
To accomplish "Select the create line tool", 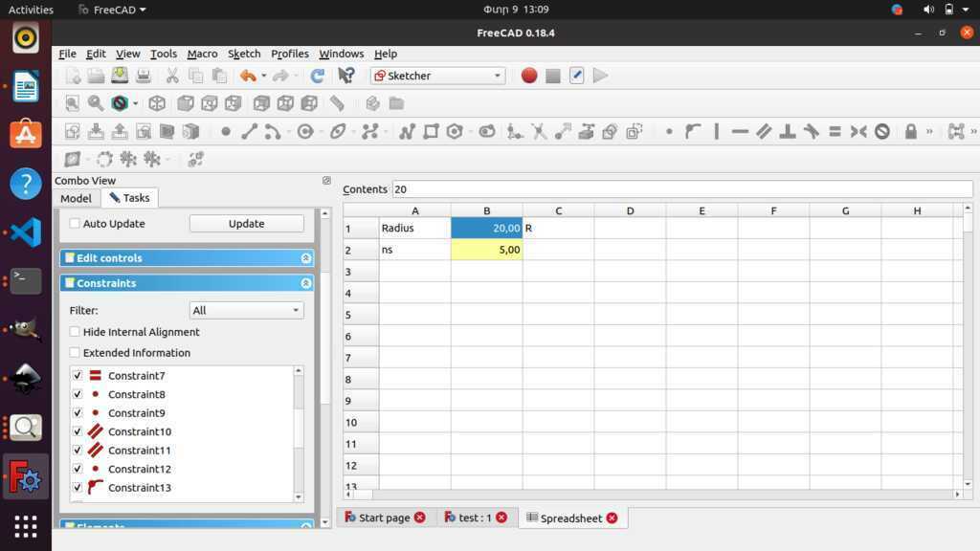I will point(249,131).
